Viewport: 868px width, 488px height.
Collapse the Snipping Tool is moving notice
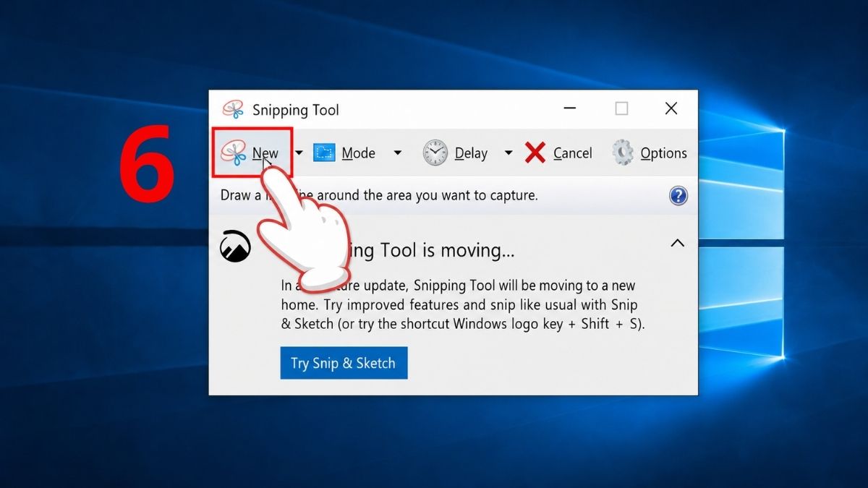coord(677,244)
